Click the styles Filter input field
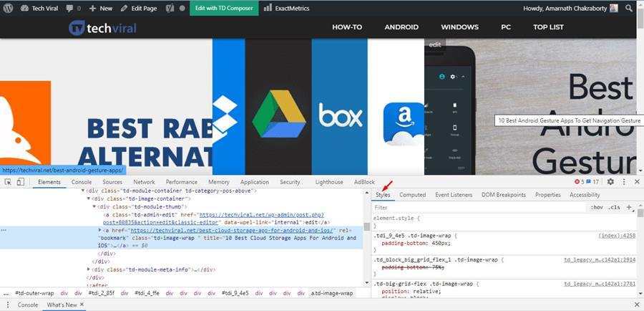The height and width of the screenshot is (311, 644). pos(479,207)
